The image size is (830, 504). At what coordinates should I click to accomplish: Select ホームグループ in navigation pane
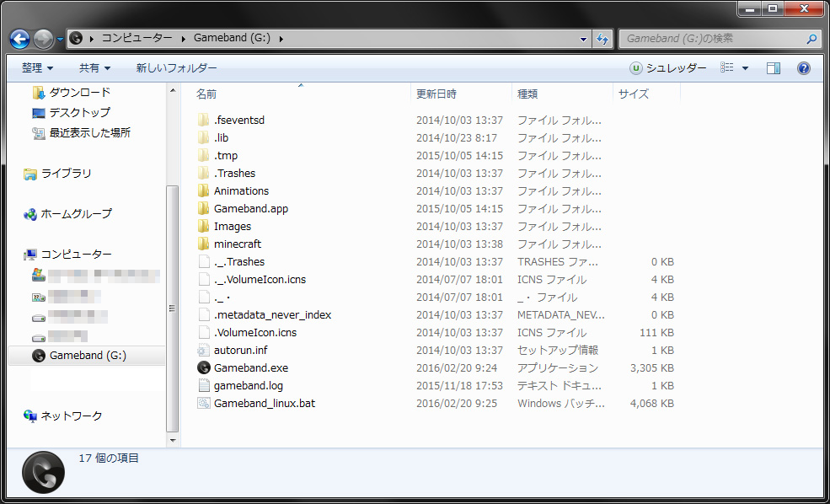67,214
